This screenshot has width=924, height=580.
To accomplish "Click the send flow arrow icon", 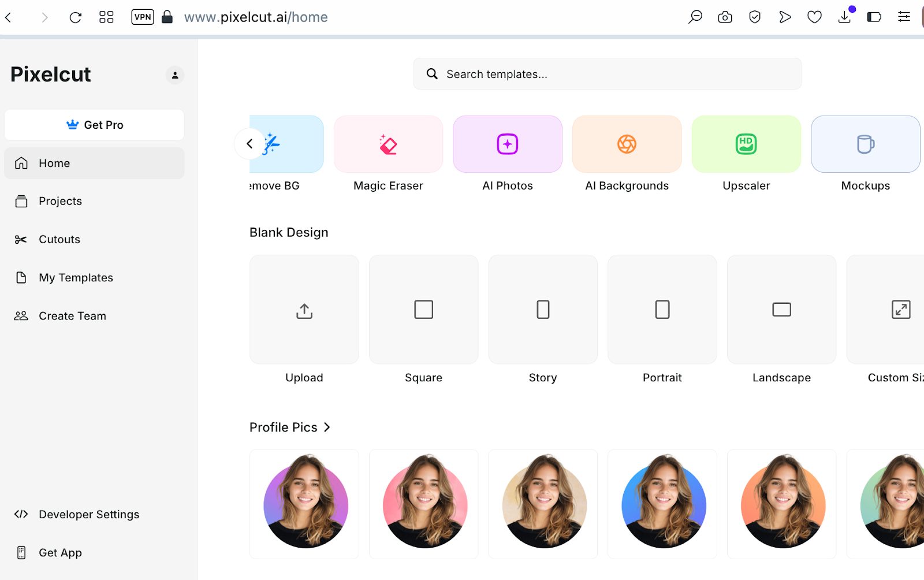I will [785, 17].
